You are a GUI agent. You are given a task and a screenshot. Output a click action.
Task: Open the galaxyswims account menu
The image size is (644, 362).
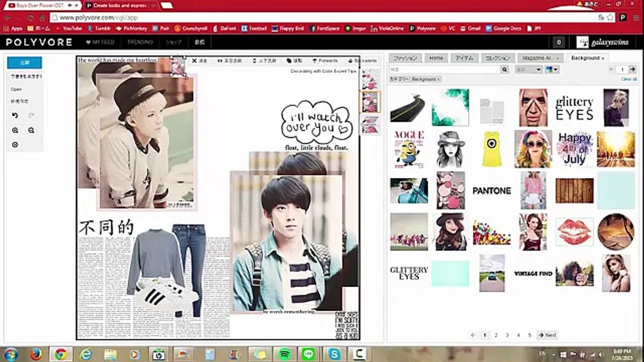tap(603, 42)
